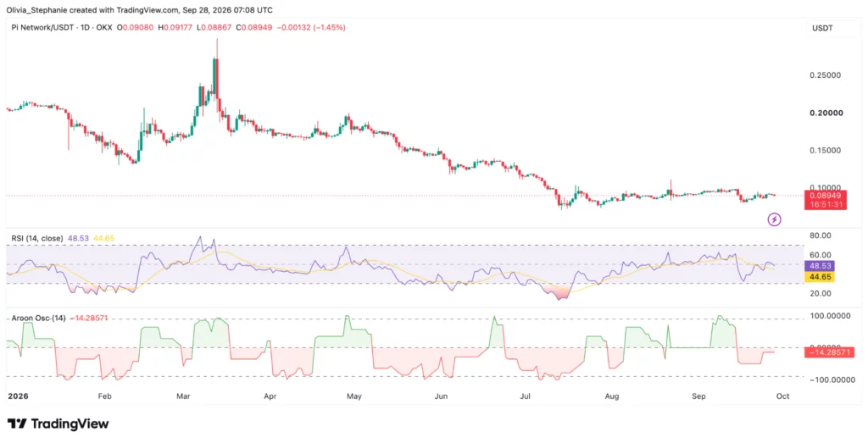Click the 20.00 RSI axis label
The width and height of the screenshot is (868, 443).
pyautogui.click(x=820, y=294)
